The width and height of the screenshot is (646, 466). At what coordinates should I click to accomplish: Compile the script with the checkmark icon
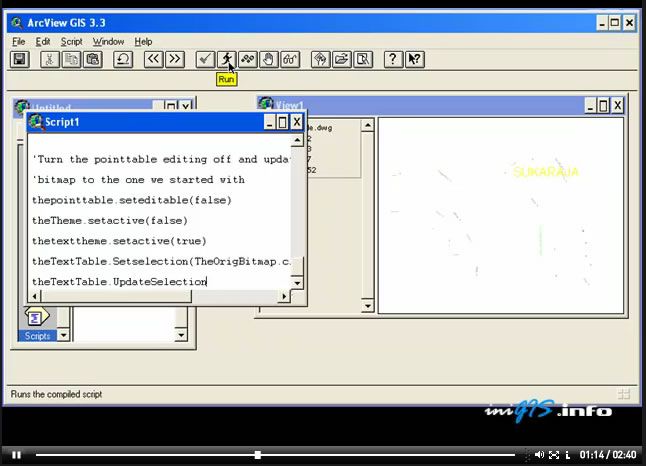[x=205, y=60]
